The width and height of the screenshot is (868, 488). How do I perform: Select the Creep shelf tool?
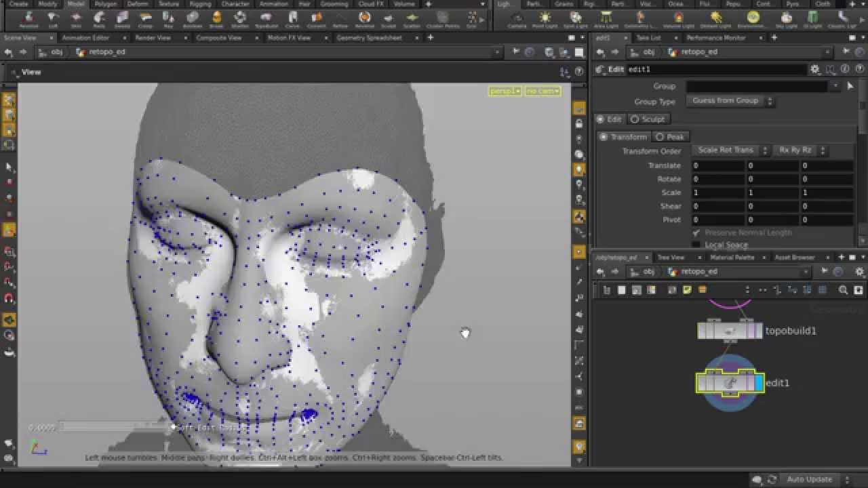145,19
